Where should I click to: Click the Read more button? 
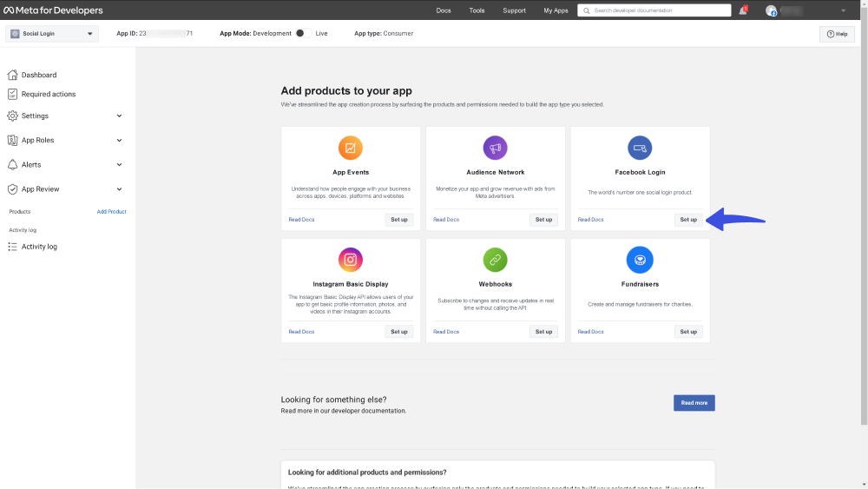pyautogui.click(x=694, y=403)
